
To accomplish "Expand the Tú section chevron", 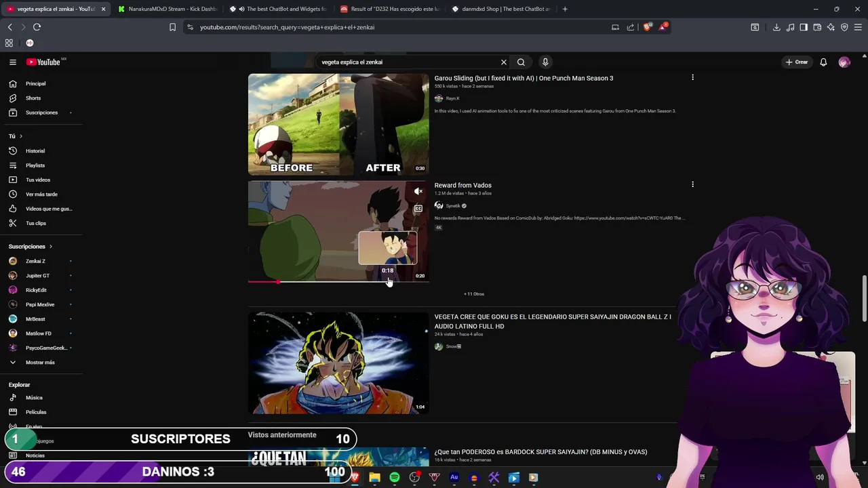I will (x=20, y=136).
